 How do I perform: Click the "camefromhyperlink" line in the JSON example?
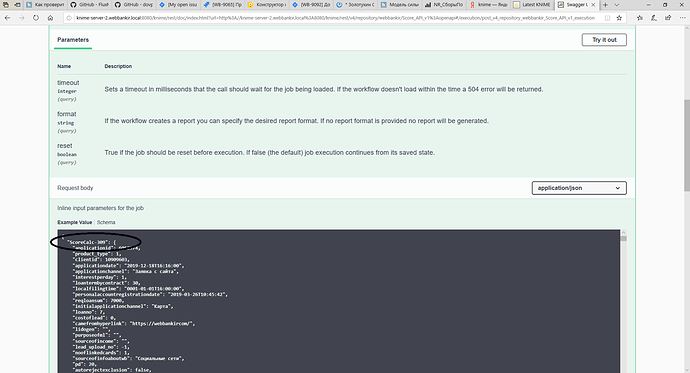tap(134, 323)
